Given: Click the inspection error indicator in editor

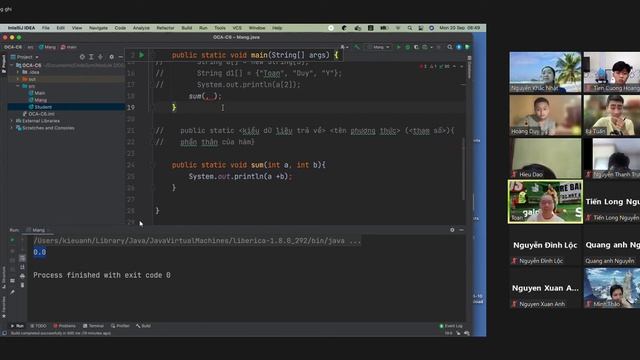Looking at the screenshot, I should (423, 66).
